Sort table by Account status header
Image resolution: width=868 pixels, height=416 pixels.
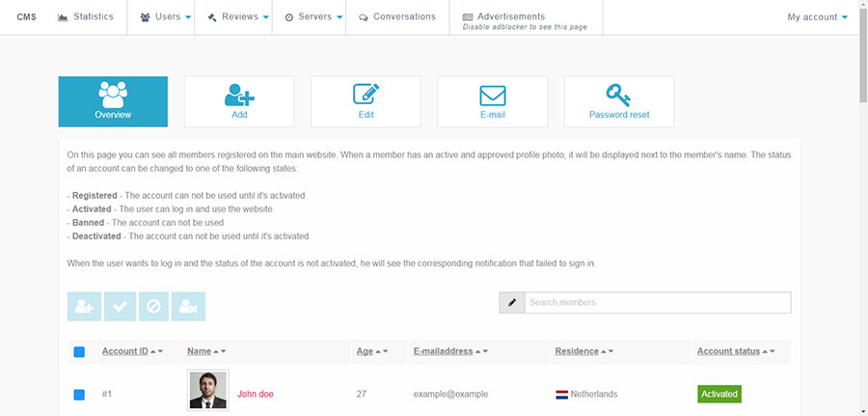(728, 351)
